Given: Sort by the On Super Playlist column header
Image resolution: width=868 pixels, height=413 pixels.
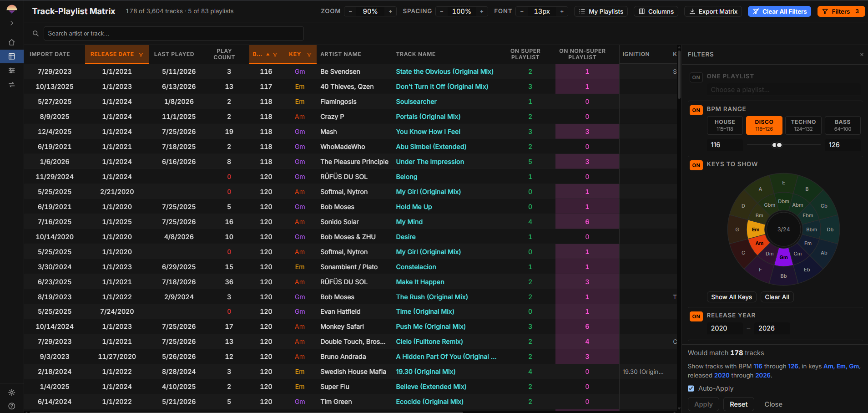Looking at the screenshot, I should click(x=525, y=54).
